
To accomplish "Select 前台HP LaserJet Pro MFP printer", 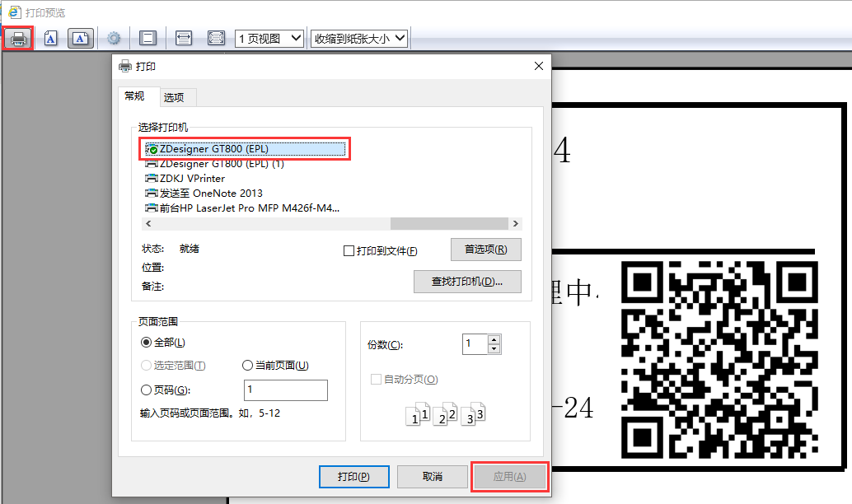I will pyautogui.click(x=242, y=208).
